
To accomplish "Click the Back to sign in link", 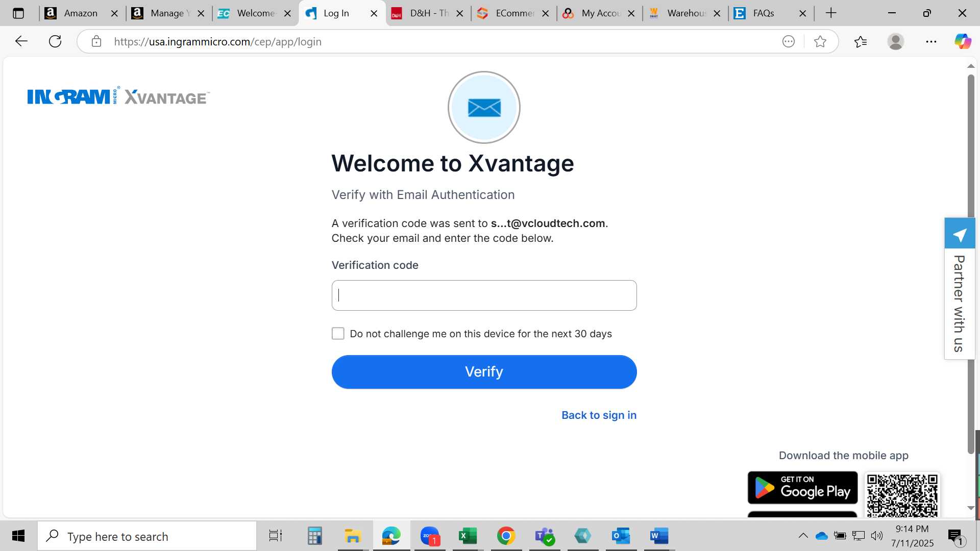I will (599, 415).
